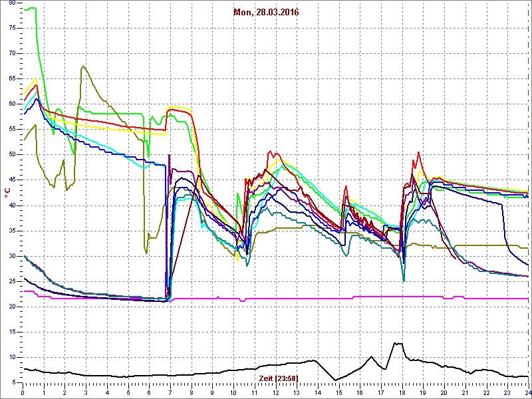The image size is (532, 399).
Task: Click the 15 value on temperature axis
Action: [12, 332]
